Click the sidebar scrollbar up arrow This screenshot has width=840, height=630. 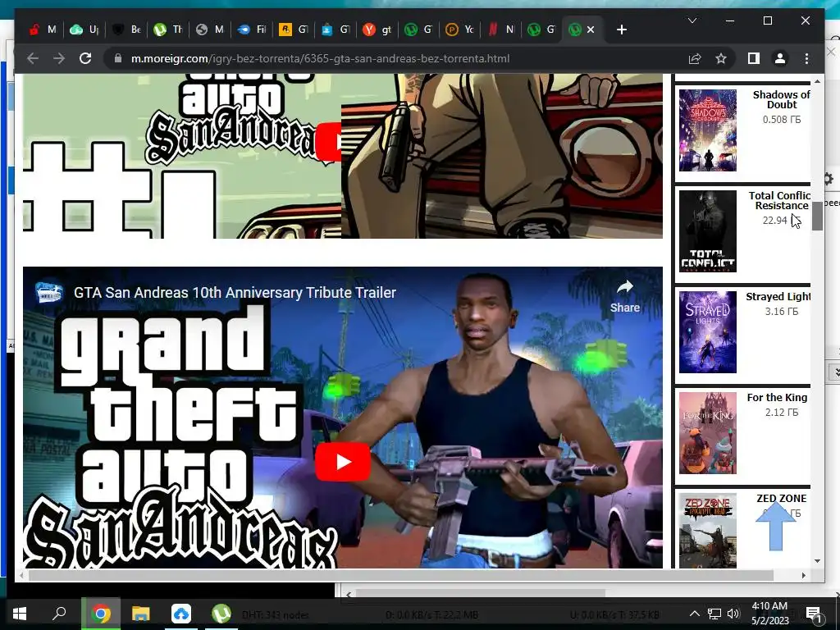point(817,81)
